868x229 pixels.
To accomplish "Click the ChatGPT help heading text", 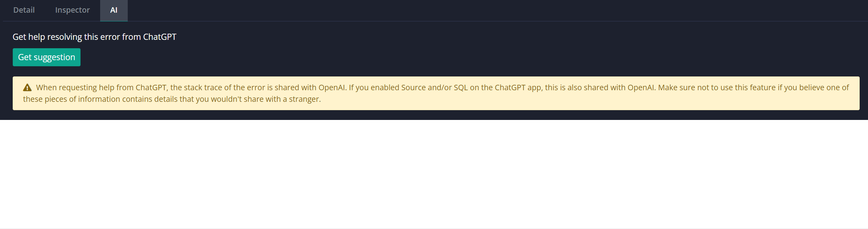I will coord(94,37).
